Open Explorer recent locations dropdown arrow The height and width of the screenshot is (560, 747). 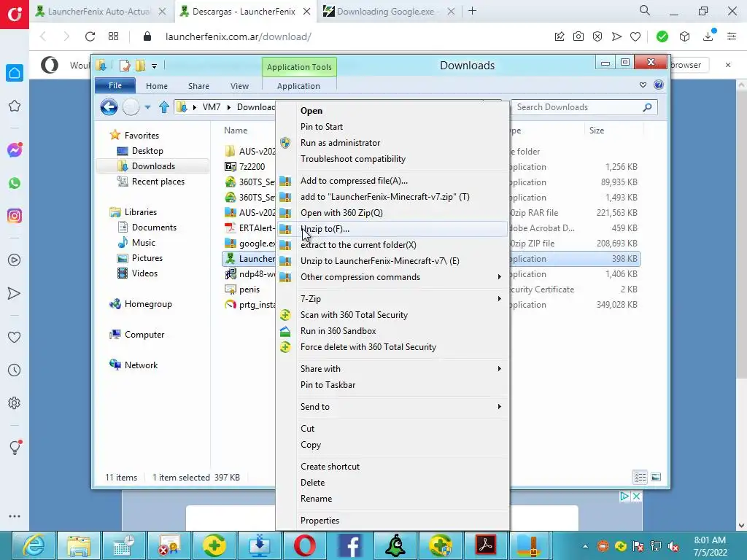click(x=147, y=108)
